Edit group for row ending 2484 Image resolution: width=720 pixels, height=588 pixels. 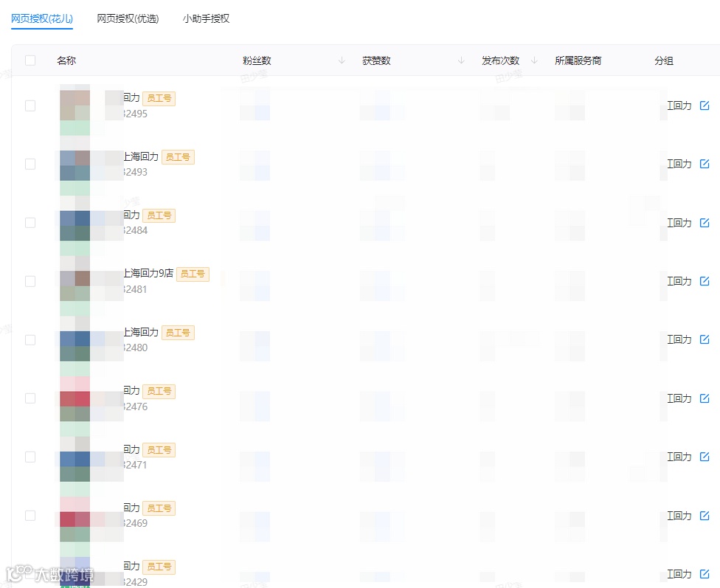click(705, 223)
